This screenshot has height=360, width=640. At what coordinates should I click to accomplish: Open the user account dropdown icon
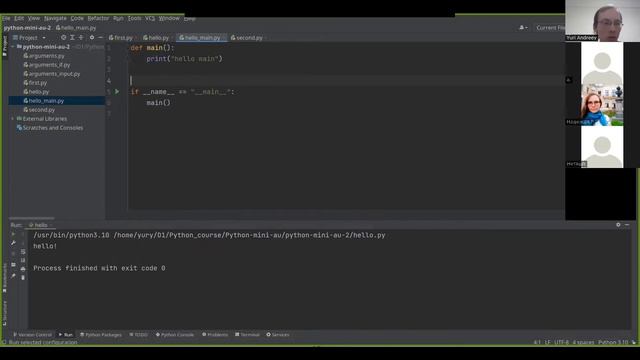[523, 28]
